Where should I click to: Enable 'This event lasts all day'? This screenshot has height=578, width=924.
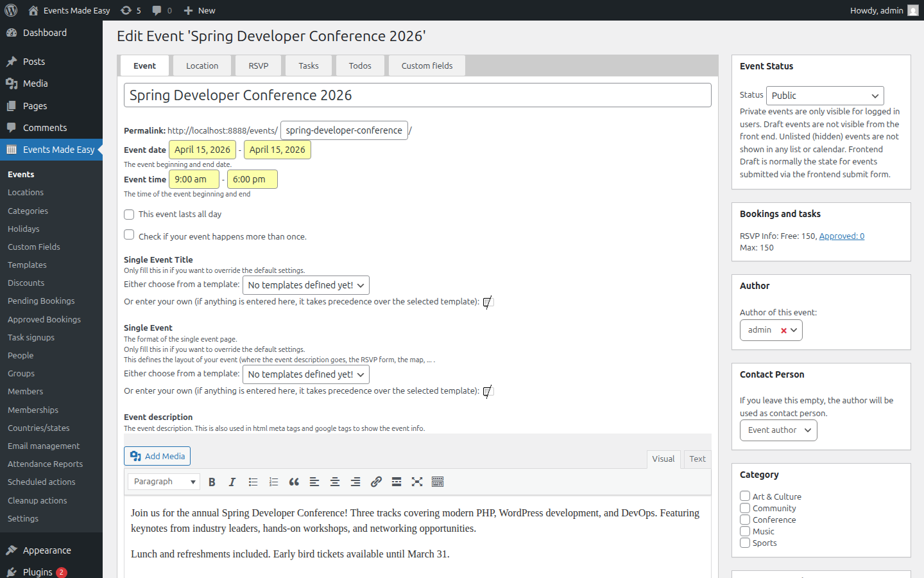point(129,215)
